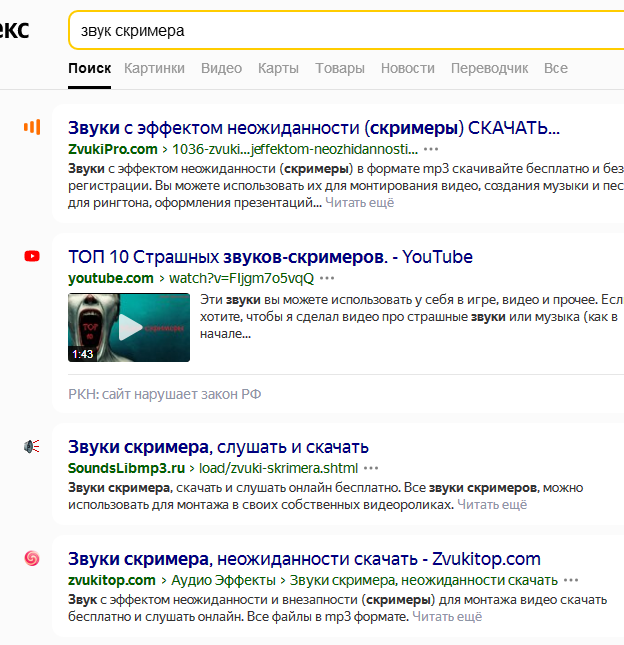Open the Карты tab
Image resolution: width=624 pixels, height=645 pixels.
point(278,68)
